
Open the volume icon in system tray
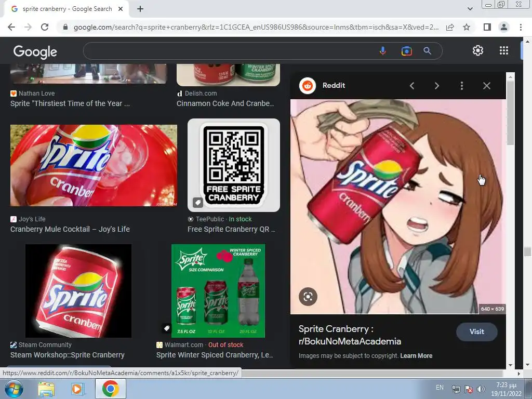tap(481, 389)
